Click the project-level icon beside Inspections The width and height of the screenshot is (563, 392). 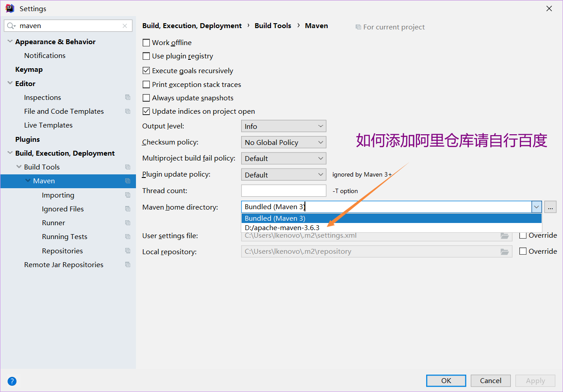pos(128,97)
